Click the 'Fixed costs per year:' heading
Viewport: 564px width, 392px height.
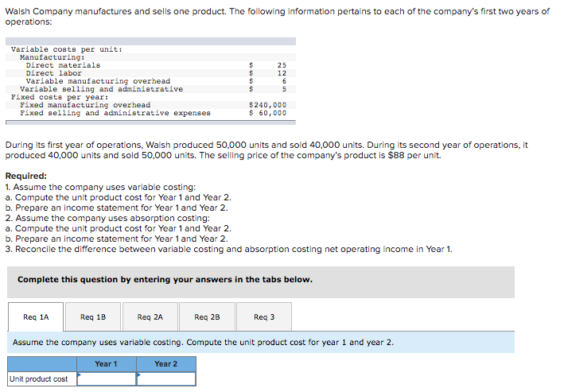point(60,97)
